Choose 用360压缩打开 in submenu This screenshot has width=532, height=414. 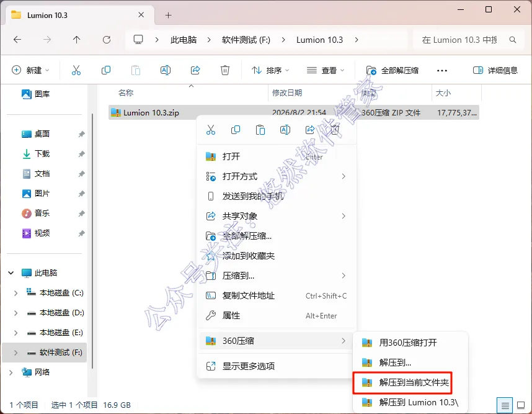[x=410, y=343]
